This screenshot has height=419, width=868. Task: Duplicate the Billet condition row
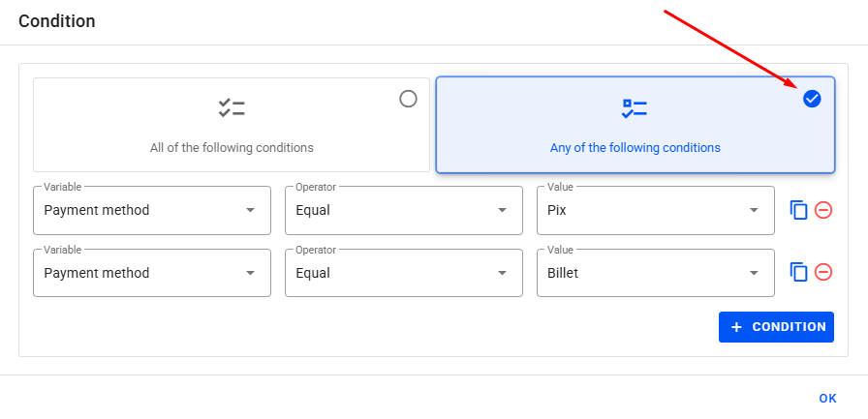point(799,273)
